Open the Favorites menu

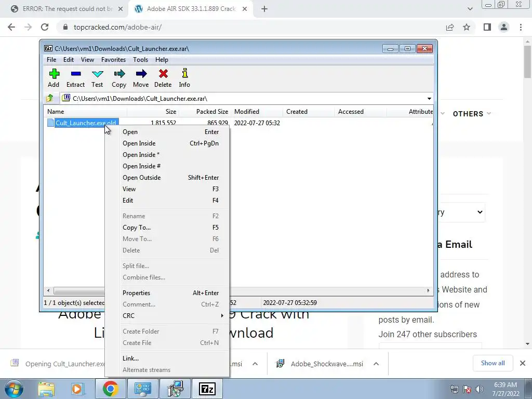click(x=113, y=60)
